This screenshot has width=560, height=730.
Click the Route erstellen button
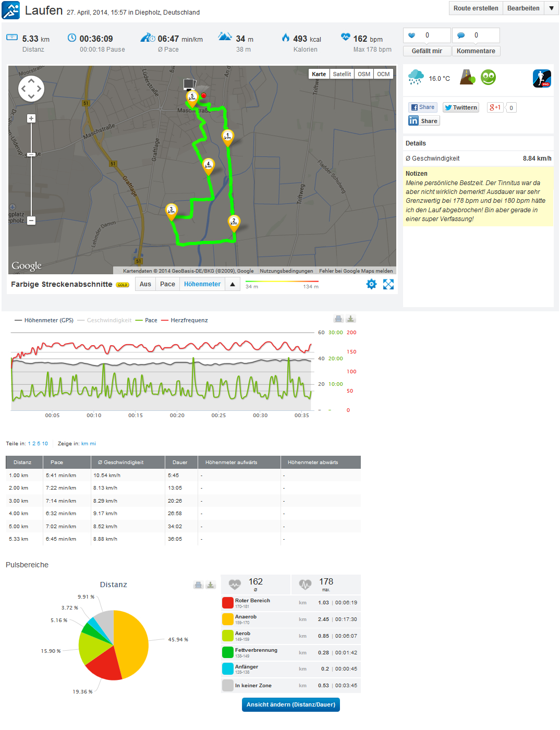[476, 8]
